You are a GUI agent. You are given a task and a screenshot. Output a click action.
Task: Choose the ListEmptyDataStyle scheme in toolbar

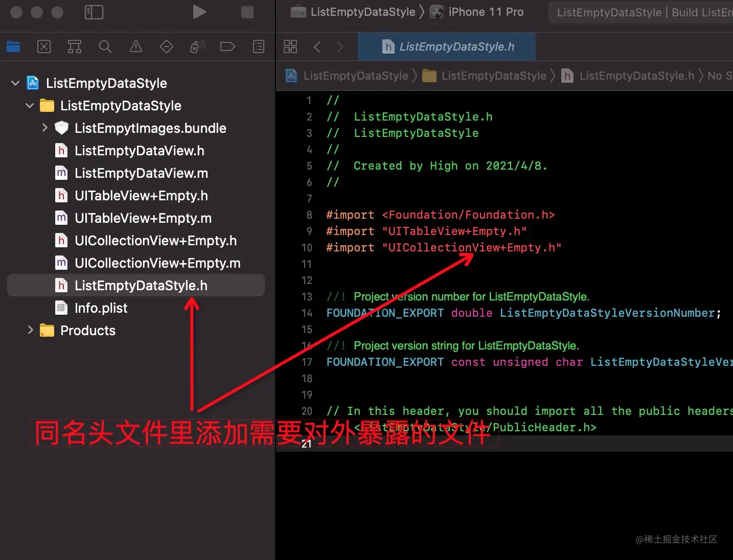(353, 12)
